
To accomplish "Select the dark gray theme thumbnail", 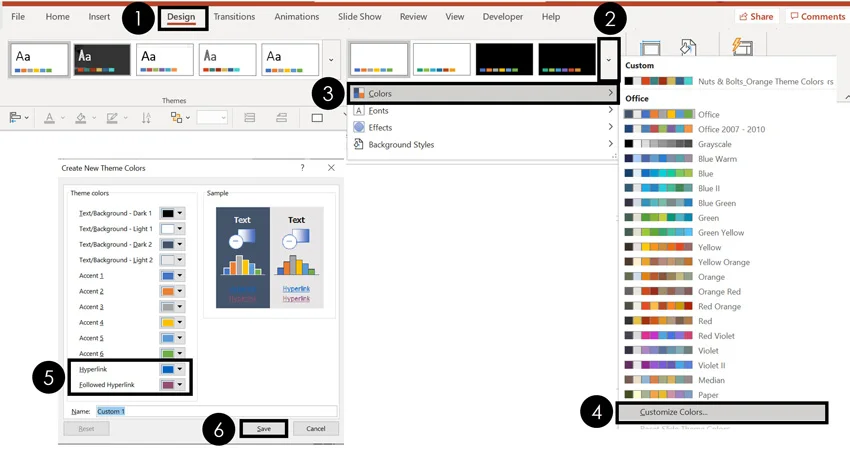I will tap(102, 60).
